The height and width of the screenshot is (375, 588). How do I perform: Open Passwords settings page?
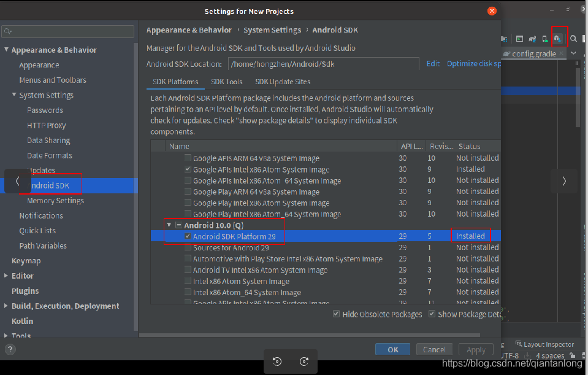(45, 110)
